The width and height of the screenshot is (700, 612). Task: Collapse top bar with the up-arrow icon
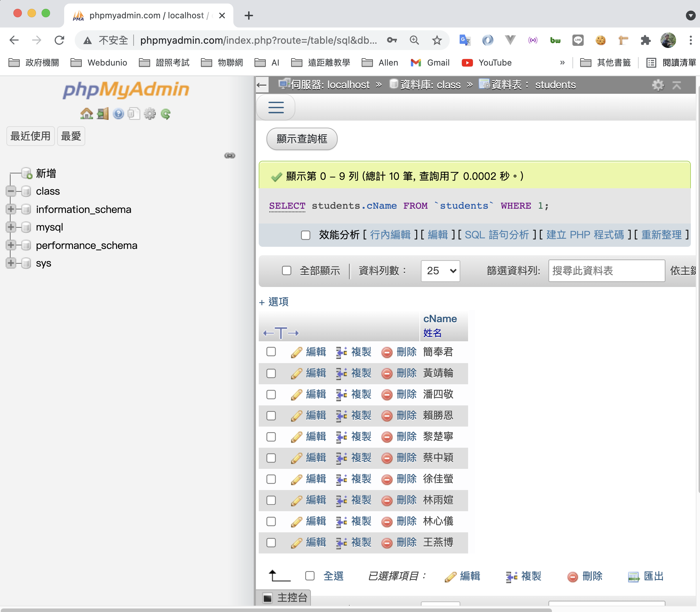pos(677,85)
